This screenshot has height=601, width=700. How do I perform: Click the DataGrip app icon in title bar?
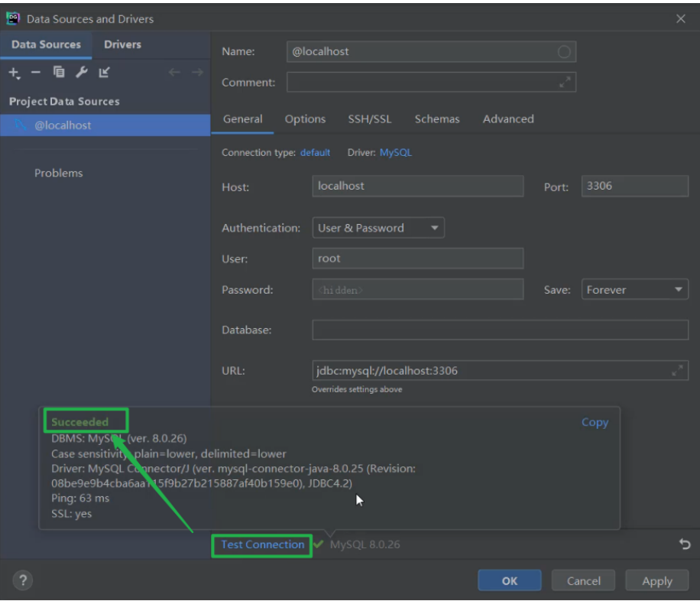[13, 18]
